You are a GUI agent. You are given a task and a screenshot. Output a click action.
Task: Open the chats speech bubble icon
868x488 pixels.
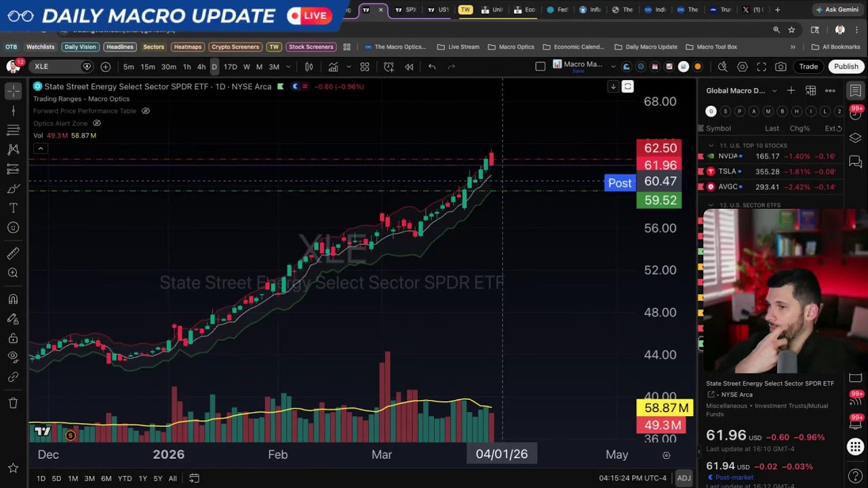[856, 162]
